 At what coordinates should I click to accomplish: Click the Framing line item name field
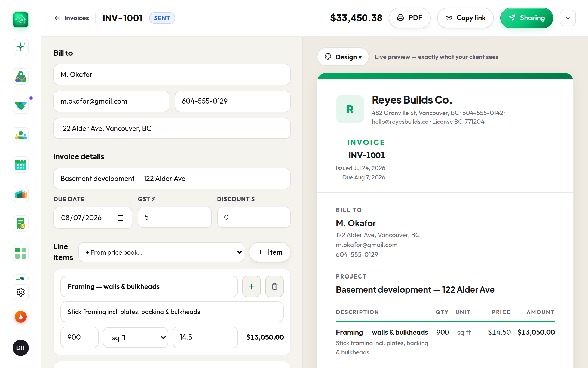149,286
